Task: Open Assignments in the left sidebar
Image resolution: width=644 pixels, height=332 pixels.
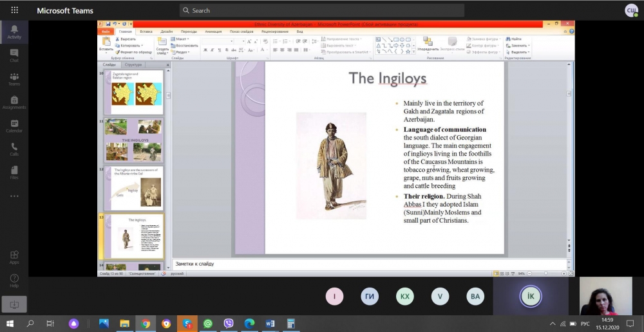Action: coord(14,102)
